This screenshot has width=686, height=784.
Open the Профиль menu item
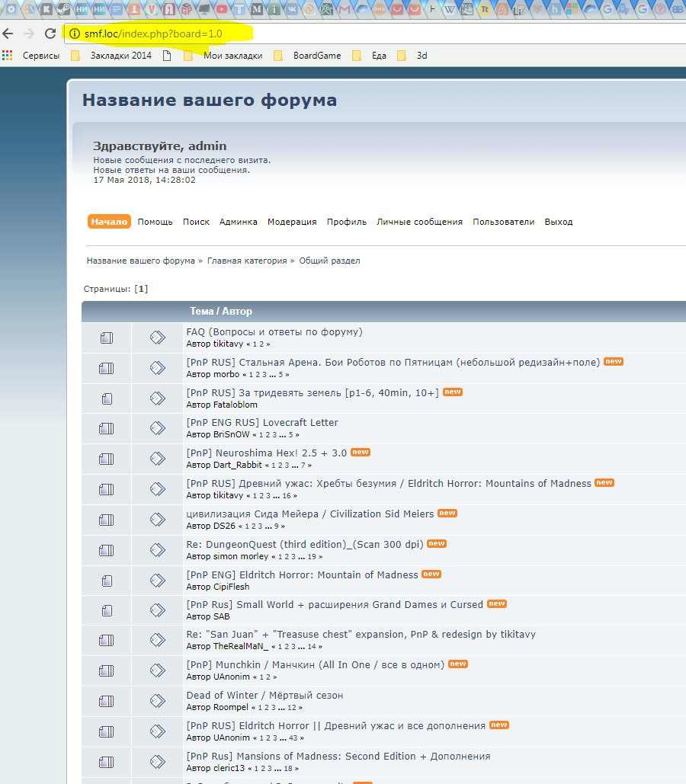pyautogui.click(x=347, y=222)
